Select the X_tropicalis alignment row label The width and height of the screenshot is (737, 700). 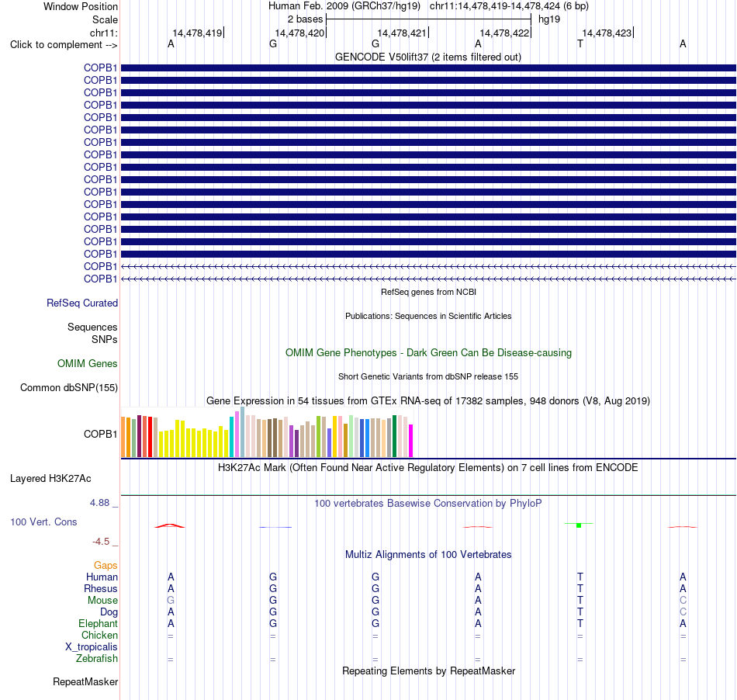pos(92,647)
